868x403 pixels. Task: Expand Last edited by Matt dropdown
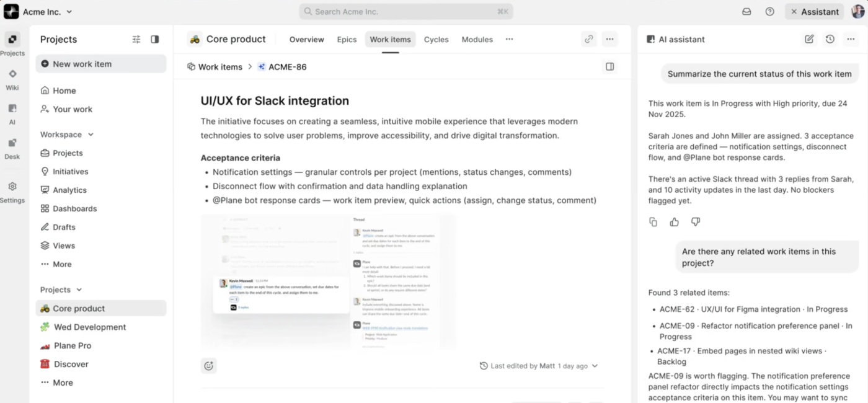coord(595,366)
